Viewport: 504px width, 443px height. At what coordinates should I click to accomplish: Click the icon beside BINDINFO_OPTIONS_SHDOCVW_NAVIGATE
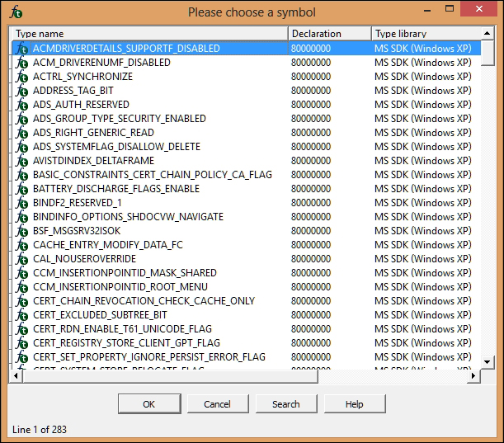click(x=22, y=217)
